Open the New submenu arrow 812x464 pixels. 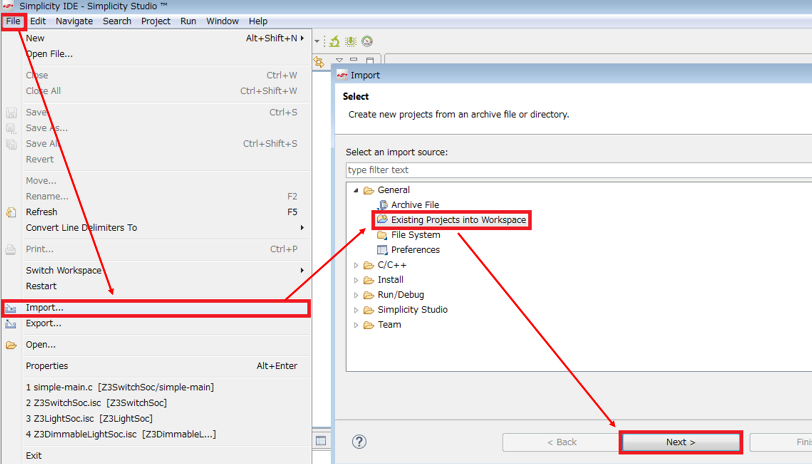tap(302, 38)
